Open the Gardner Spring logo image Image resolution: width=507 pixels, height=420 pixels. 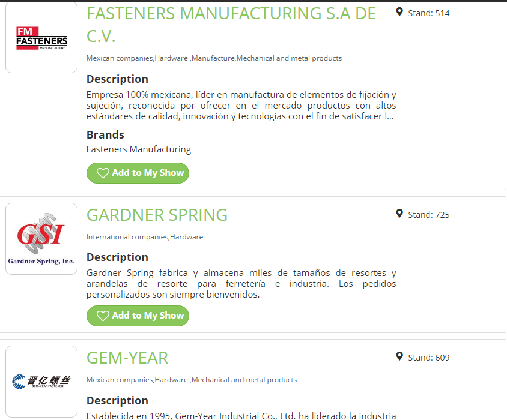tap(41, 239)
